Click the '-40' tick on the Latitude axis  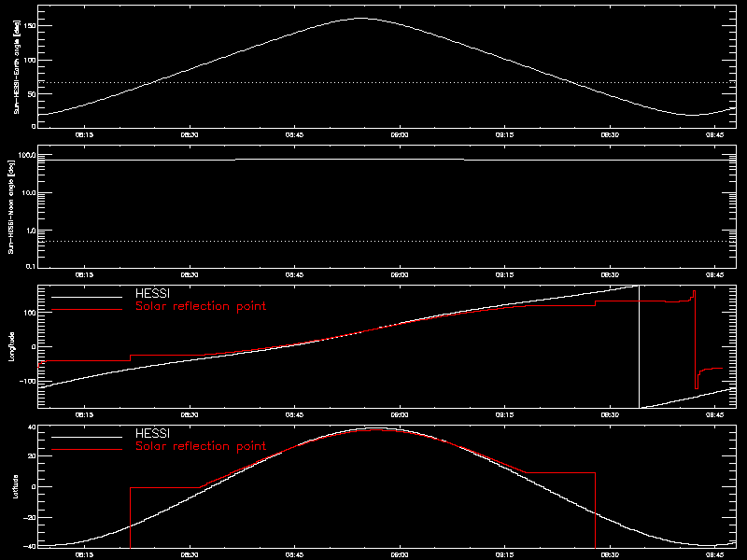coord(30,546)
